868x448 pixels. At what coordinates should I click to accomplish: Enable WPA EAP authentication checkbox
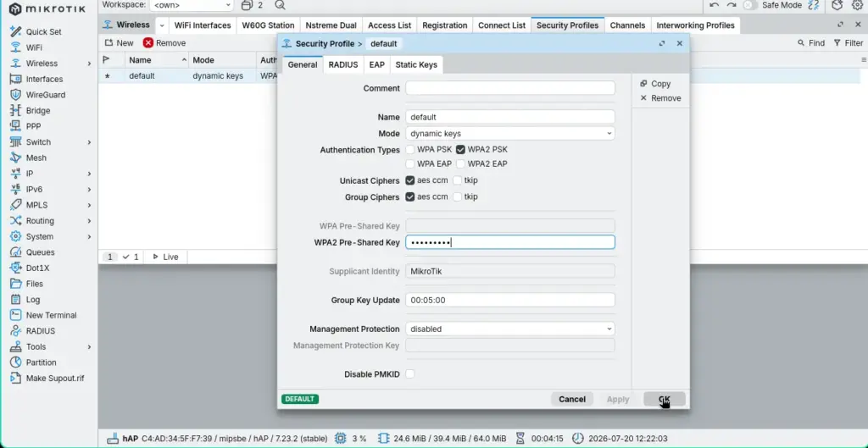coord(409,163)
